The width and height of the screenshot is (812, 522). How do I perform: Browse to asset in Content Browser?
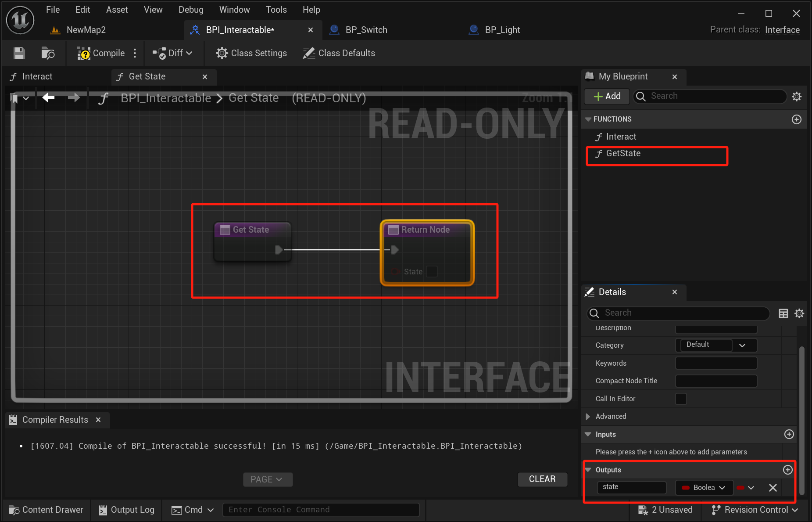(x=47, y=53)
